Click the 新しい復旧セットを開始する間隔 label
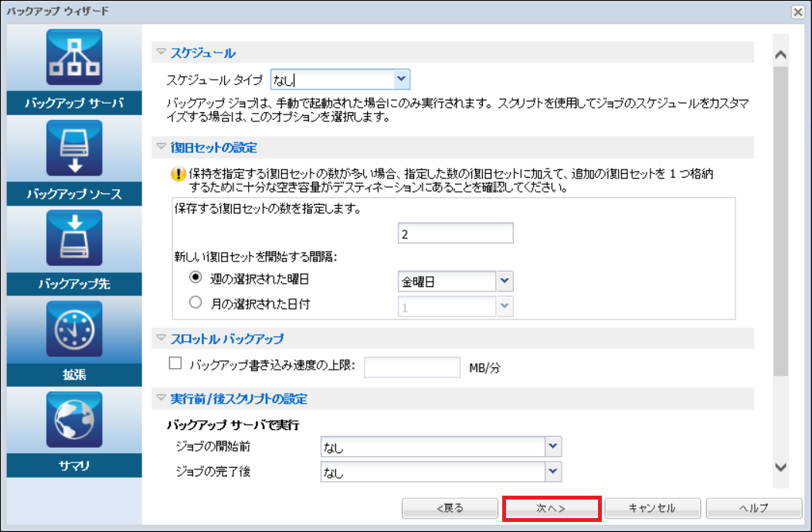 [256, 257]
